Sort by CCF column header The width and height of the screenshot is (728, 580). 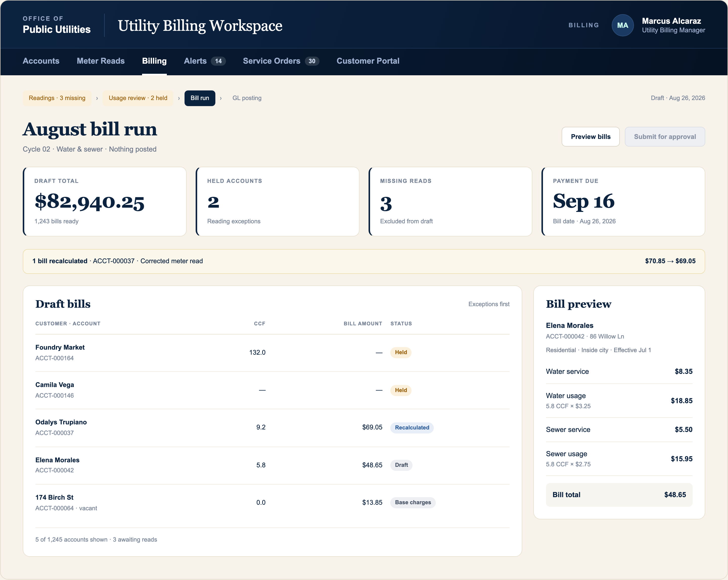click(259, 324)
